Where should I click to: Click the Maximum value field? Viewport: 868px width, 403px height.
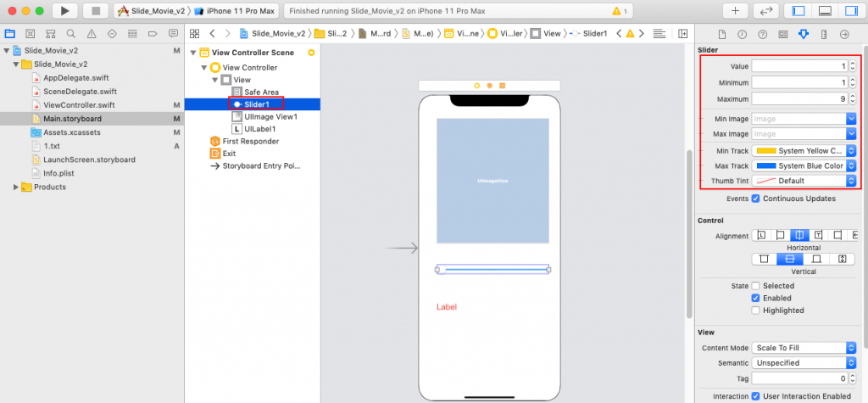point(799,99)
